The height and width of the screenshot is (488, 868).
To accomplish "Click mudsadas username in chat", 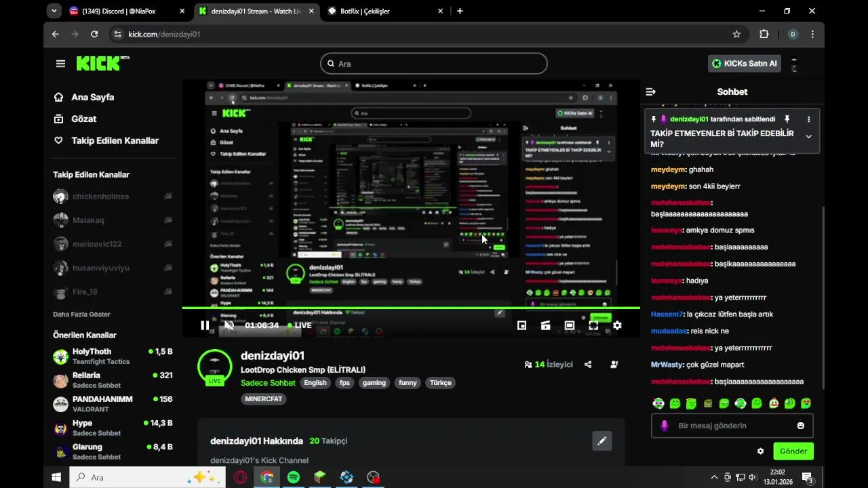I will pos(669,331).
